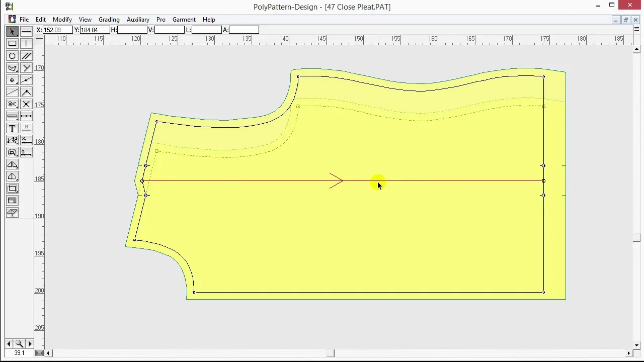Click the magnifier zoom tool near bottom left
The width and height of the screenshot is (644, 362).
pos(19,343)
